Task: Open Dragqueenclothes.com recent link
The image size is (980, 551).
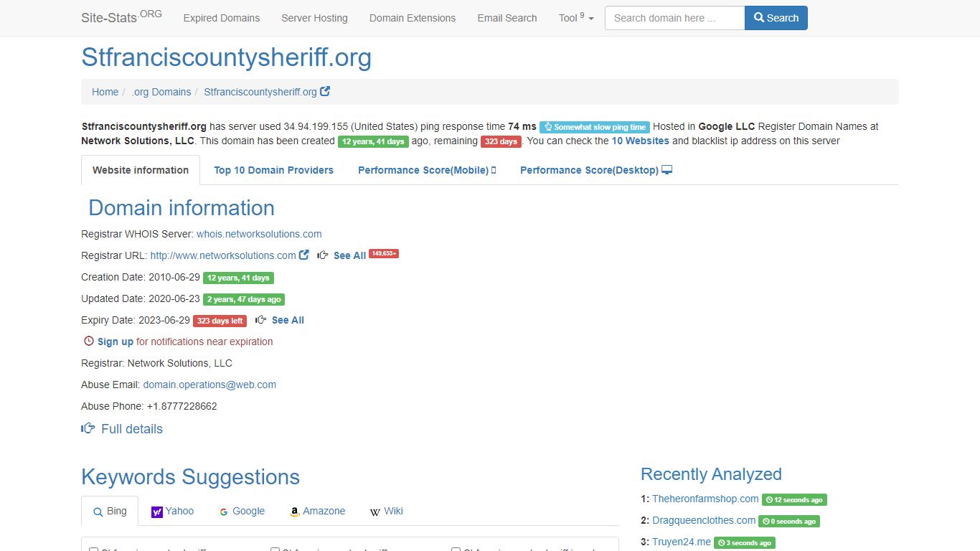Action: (x=704, y=520)
